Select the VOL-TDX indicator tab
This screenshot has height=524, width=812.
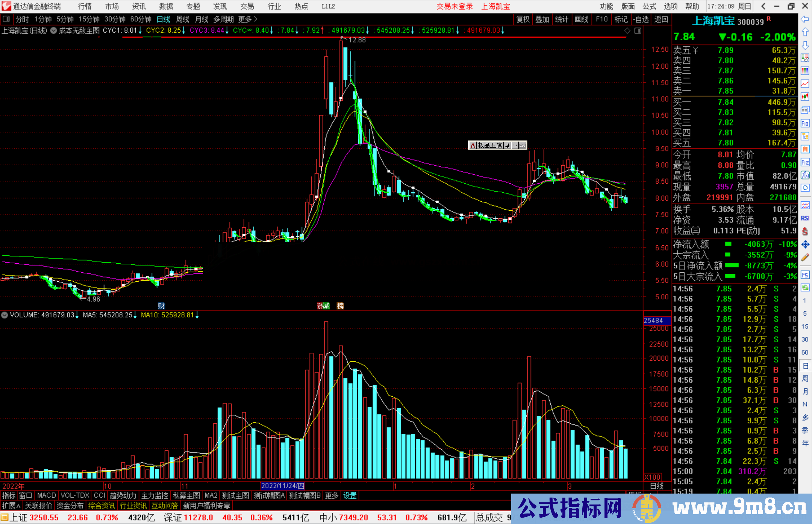tap(75, 496)
